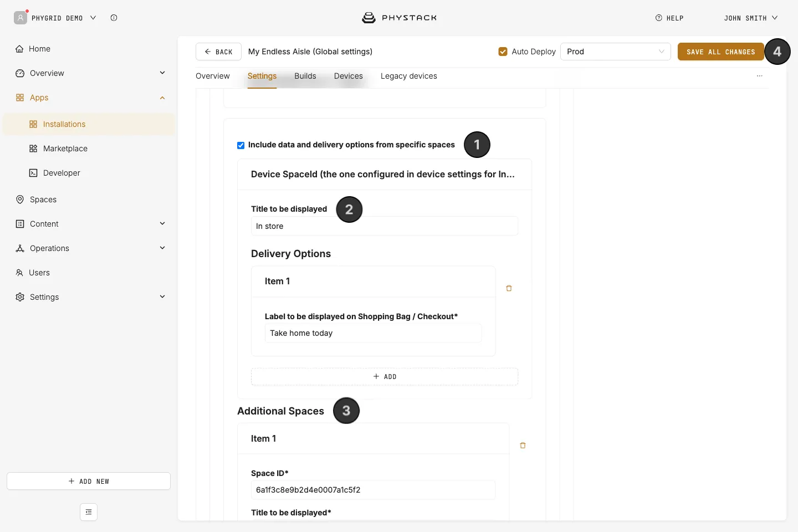
Task: Open the three-dot more options menu
Action: coord(760,76)
